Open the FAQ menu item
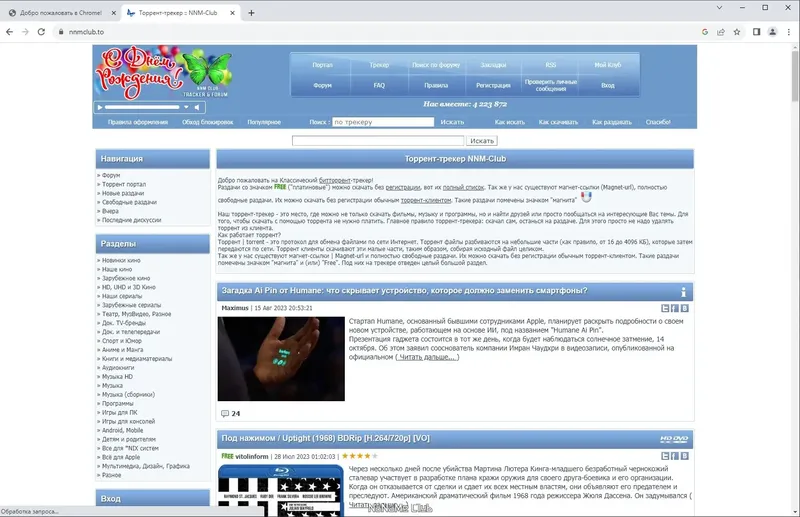Viewport: 800px width, 517px height. pos(379,85)
